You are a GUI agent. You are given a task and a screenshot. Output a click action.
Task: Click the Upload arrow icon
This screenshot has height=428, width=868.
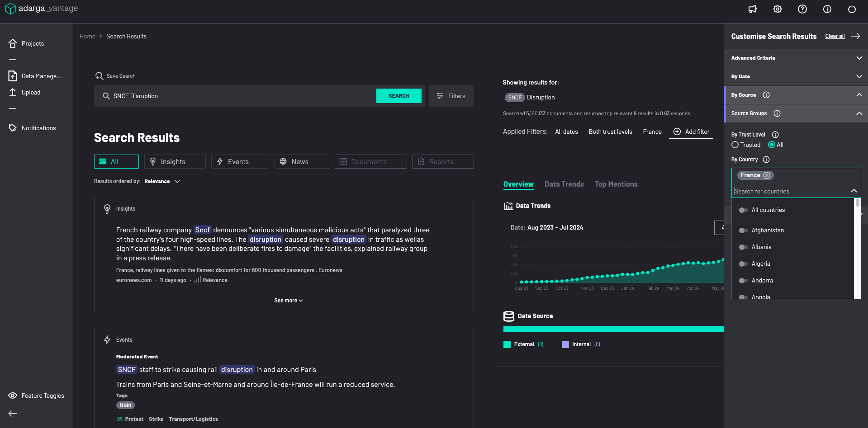13,92
